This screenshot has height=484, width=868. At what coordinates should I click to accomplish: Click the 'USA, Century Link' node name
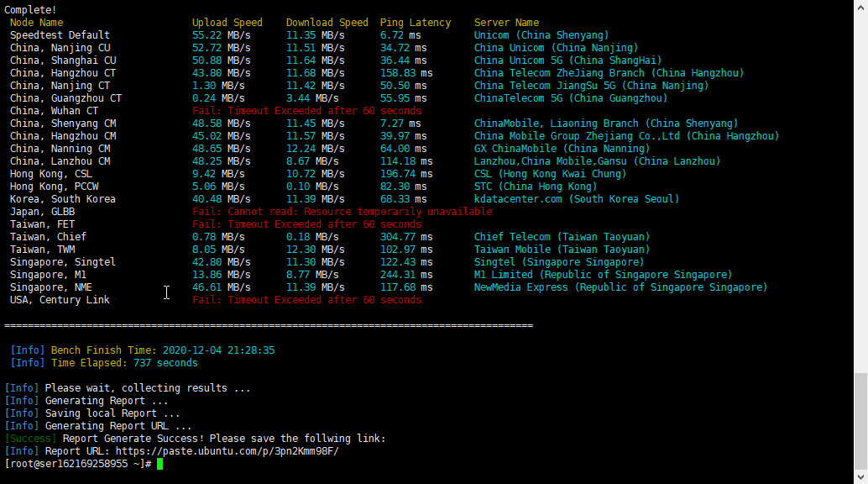(60, 300)
